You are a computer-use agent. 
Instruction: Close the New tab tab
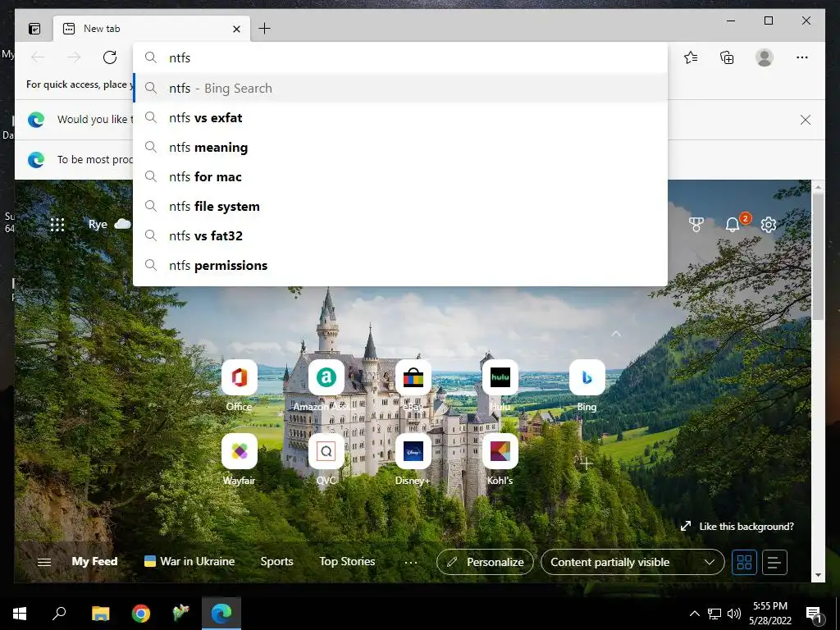(x=236, y=29)
